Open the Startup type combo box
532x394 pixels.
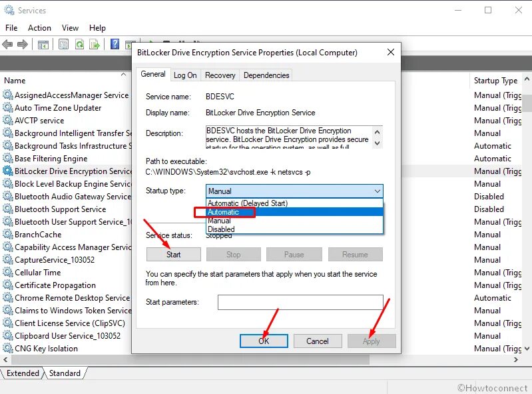point(294,191)
